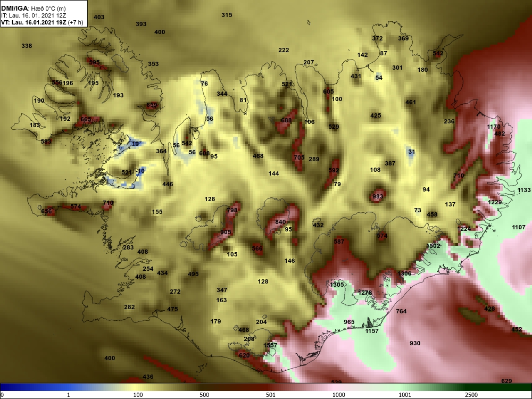Click the map value 372
532x399 pixels.
pos(377,38)
